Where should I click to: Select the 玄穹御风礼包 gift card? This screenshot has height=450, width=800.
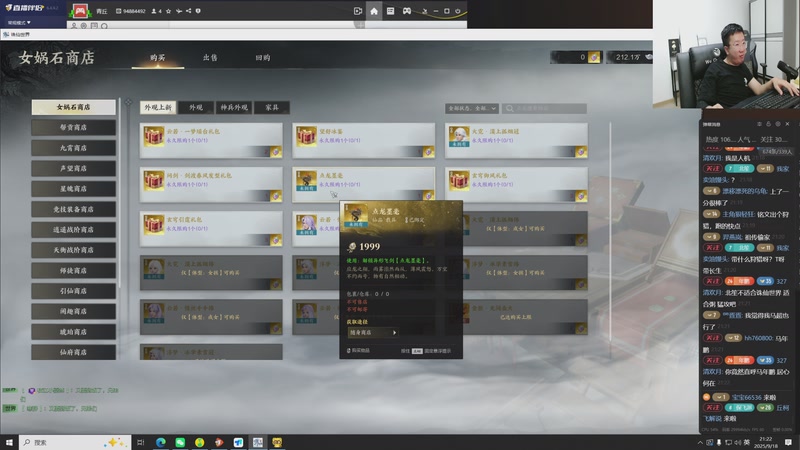(x=516, y=185)
